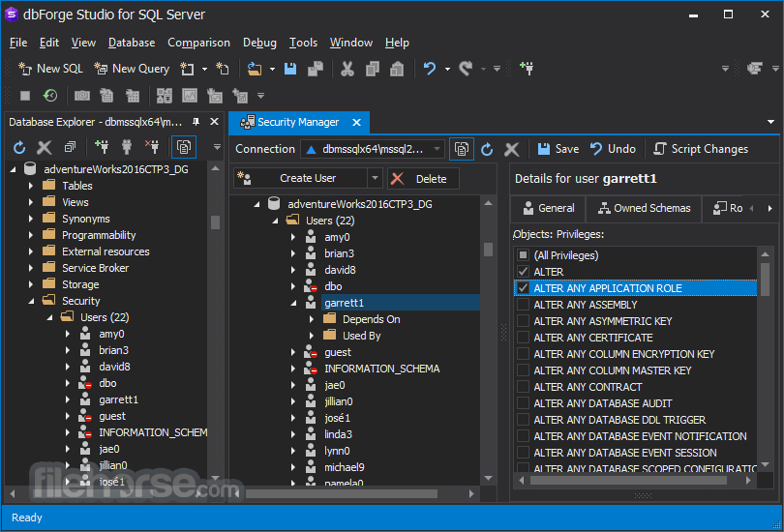Collapse Users (22) in Security Manager tree
The image size is (784, 532).
[275, 221]
